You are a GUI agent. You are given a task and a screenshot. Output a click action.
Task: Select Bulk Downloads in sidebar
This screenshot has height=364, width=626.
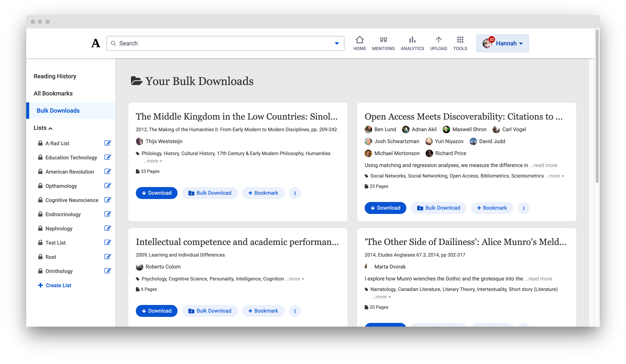[x=71, y=111]
